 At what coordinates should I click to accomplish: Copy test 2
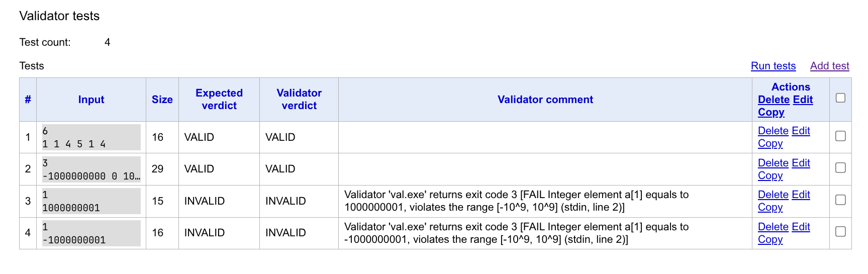pos(770,175)
